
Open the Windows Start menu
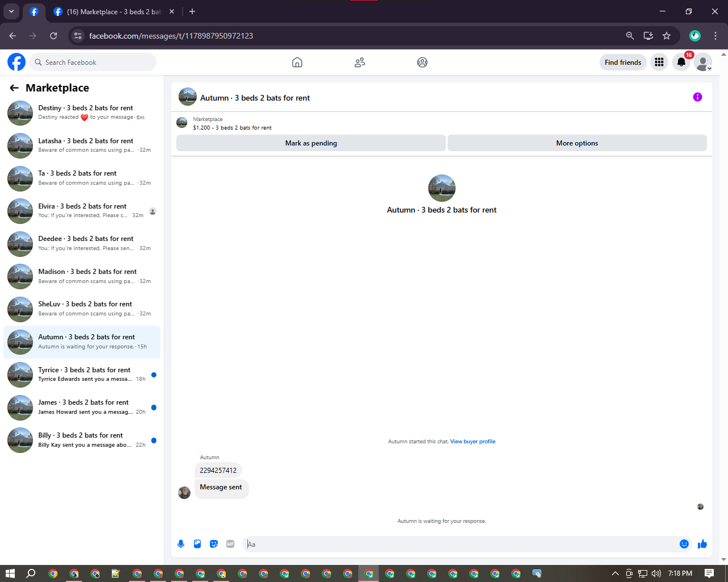tap(10, 573)
